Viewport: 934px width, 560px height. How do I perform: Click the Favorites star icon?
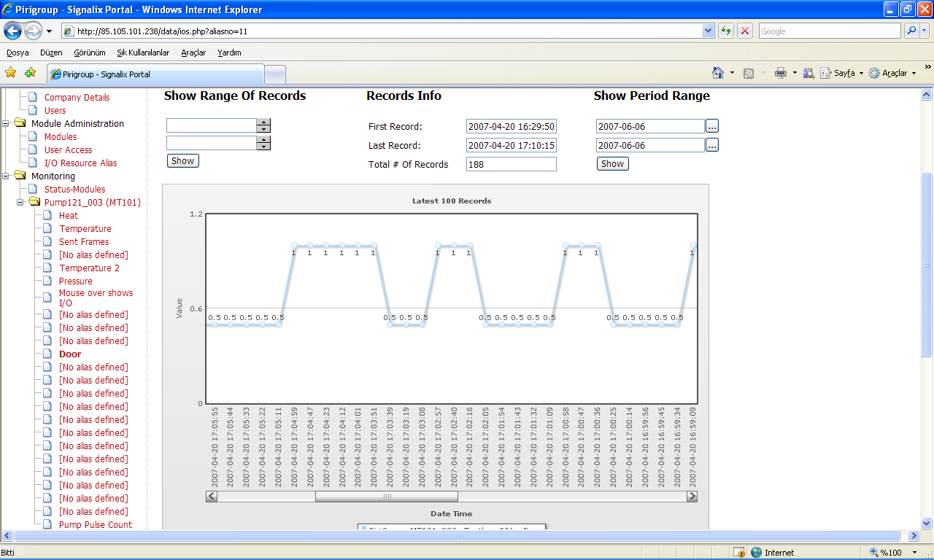(x=10, y=73)
